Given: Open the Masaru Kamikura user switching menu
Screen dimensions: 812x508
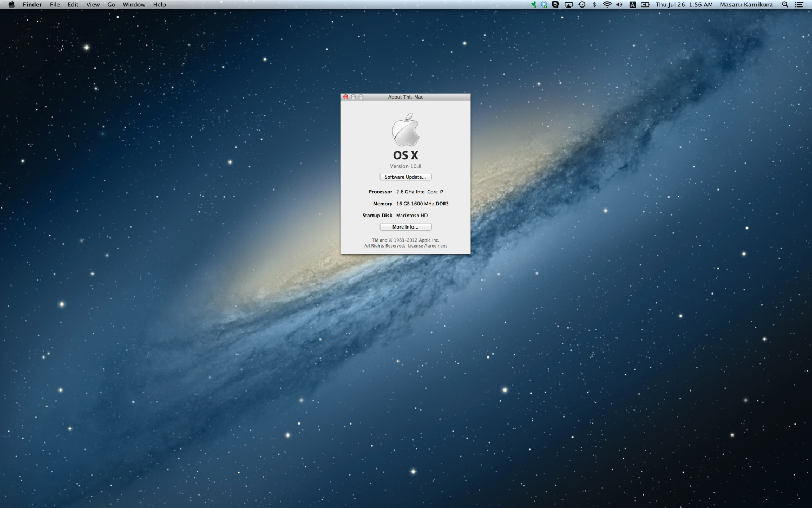Looking at the screenshot, I should tap(746, 4).
